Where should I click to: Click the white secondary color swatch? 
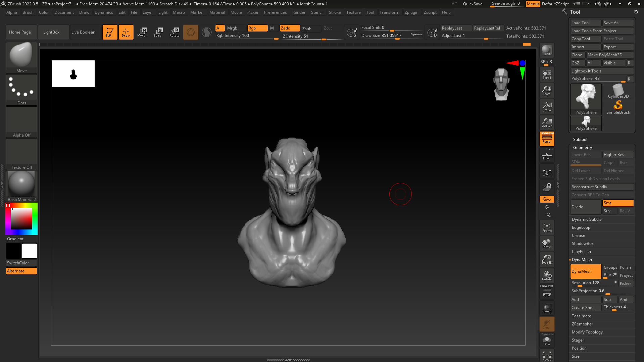[x=30, y=251]
